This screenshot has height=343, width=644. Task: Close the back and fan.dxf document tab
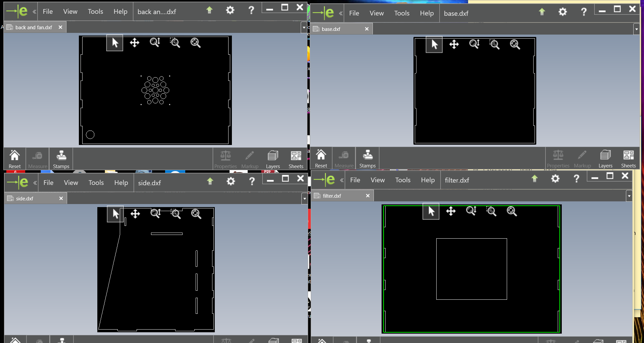(60, 27)
